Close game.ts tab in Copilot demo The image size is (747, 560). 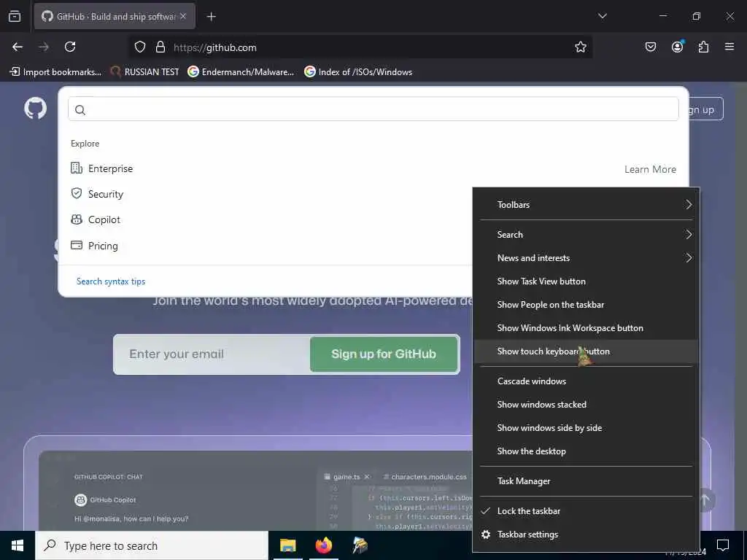(x=367, y=477)
